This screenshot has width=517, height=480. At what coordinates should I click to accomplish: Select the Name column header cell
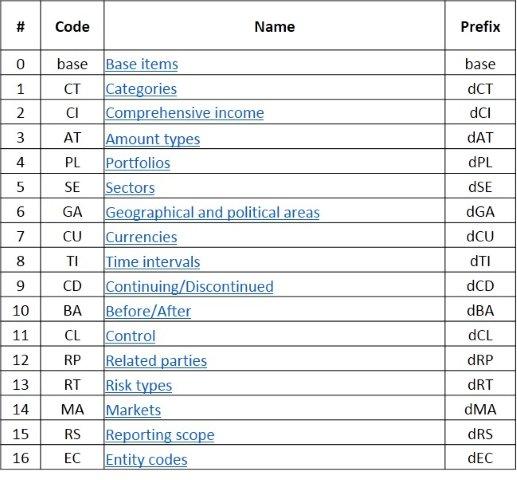(x=274, y=26)
